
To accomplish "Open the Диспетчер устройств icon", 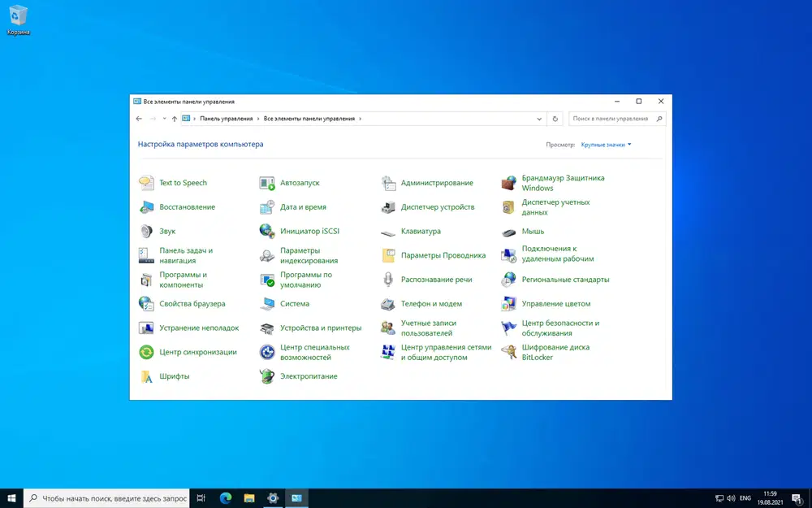I will [x=388, y=206].
